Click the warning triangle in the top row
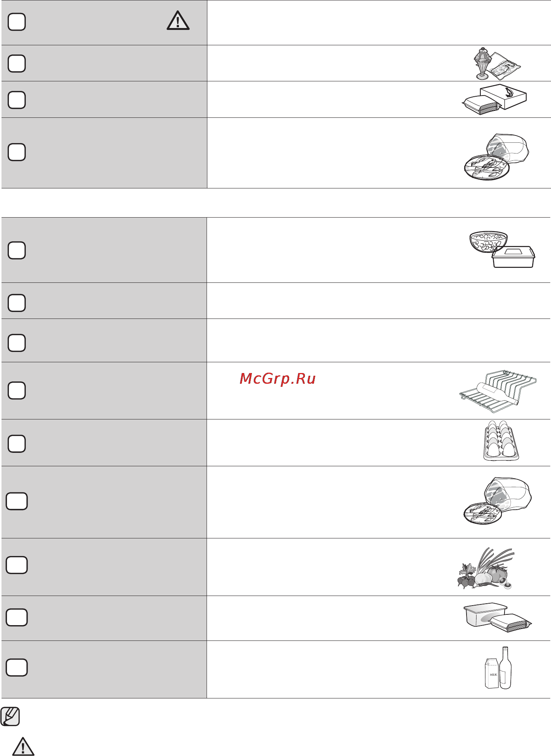This screenshot has height=756, width=551. pyautogui.click(x=178, y=21)
